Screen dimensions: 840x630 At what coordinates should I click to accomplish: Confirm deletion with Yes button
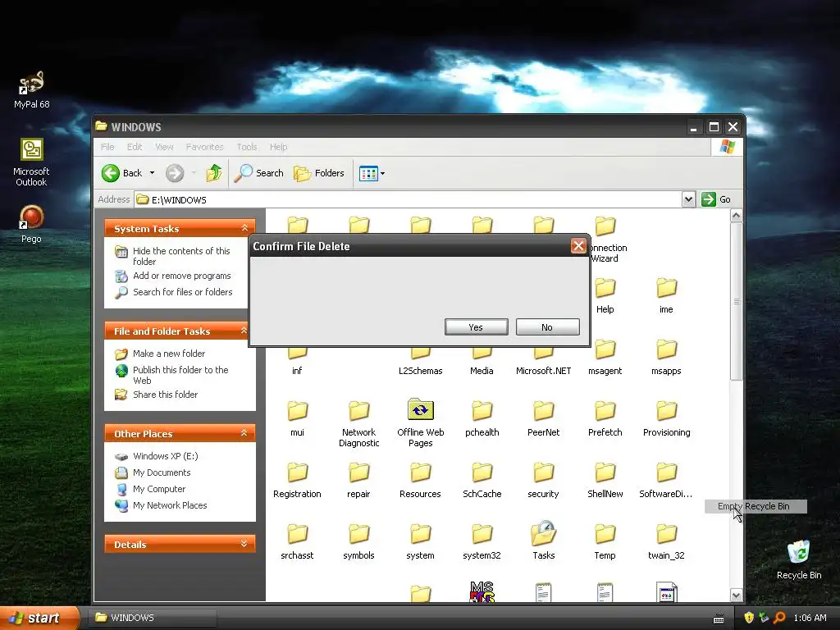pyautogui.click(x=477, y=326)
